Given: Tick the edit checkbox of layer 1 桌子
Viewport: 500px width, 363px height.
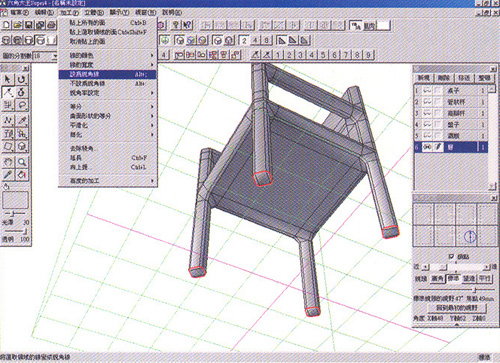Looking at the screenshot, I should pyautogui.click(x=438, y=90).
